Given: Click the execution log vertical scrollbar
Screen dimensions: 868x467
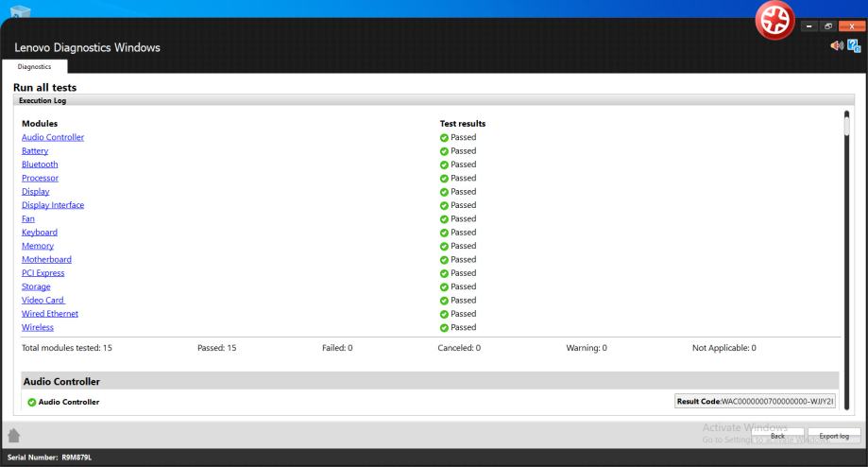Looking at the screenshot, I should coord(846,259).
